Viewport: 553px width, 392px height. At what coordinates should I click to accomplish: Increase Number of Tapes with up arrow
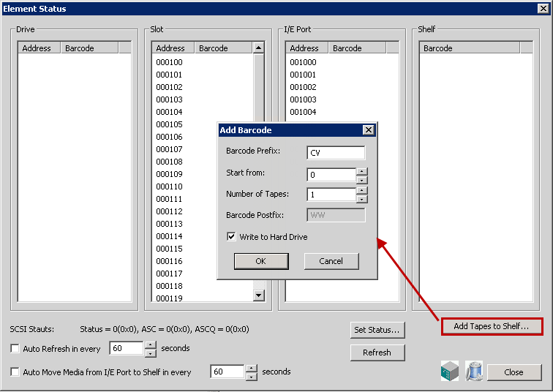pyautogui.click(x=362, y=190)
